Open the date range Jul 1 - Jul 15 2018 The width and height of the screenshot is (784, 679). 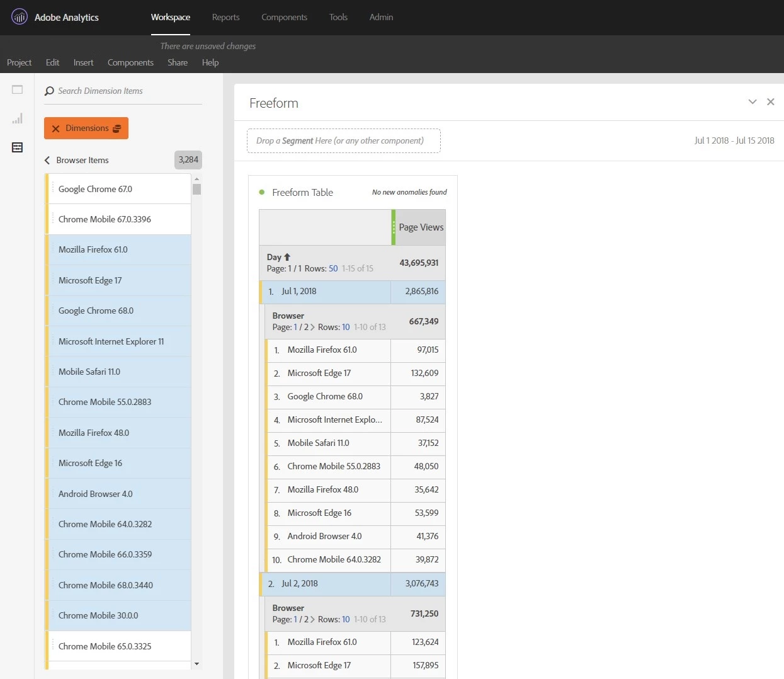(x=734, y=140)
